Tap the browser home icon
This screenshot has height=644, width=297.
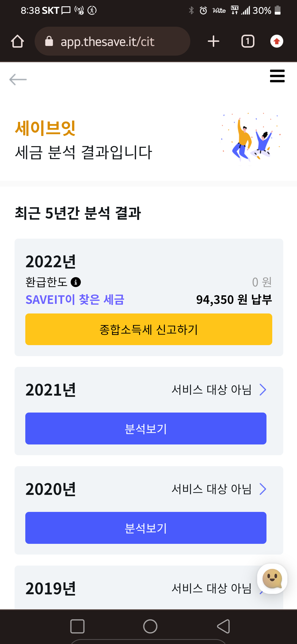click(17, 41)
